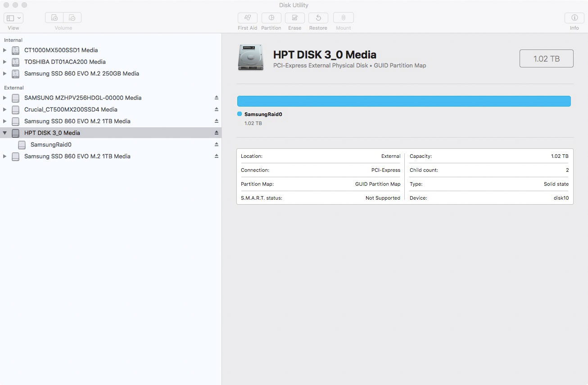Image resolution: width=588 pixels, height=385 pixels.
Task: Run First Aid on the disk
Action: point(247,18)
